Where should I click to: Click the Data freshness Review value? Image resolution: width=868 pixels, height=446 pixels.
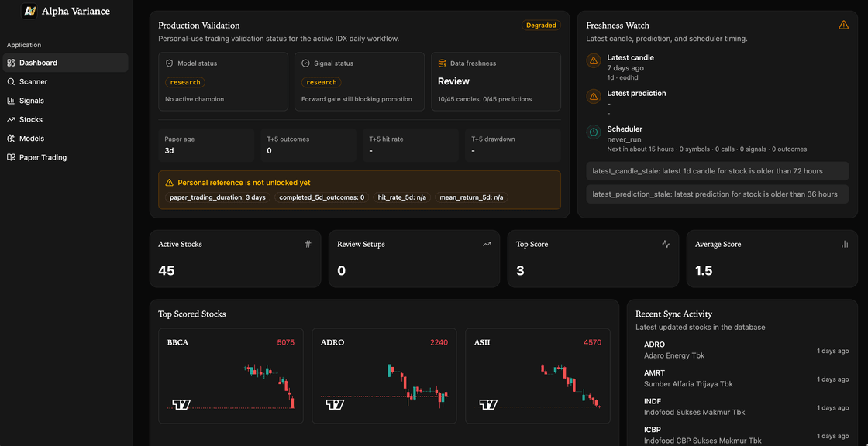click(453, 81)
